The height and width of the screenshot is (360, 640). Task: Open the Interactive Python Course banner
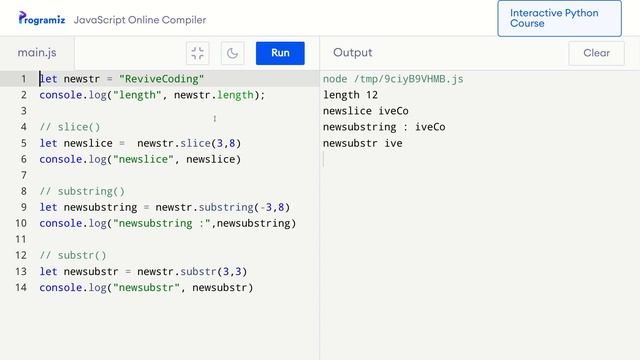[x=560, y=18]
